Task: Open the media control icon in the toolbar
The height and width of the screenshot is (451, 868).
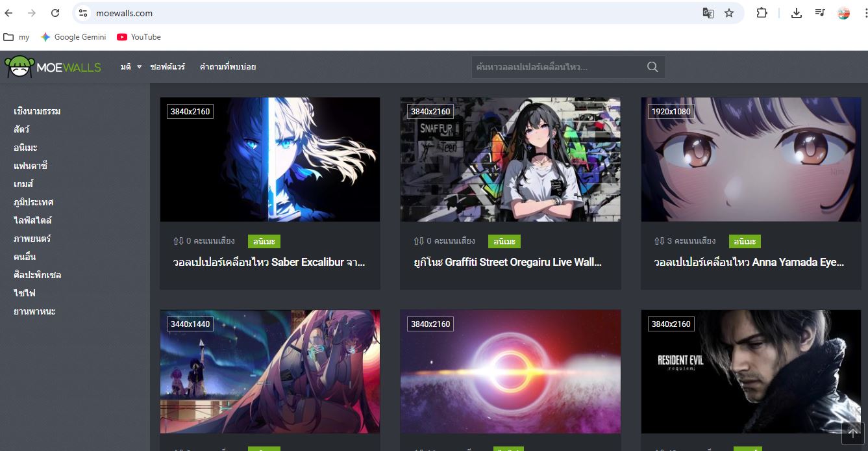Action: 820,13
